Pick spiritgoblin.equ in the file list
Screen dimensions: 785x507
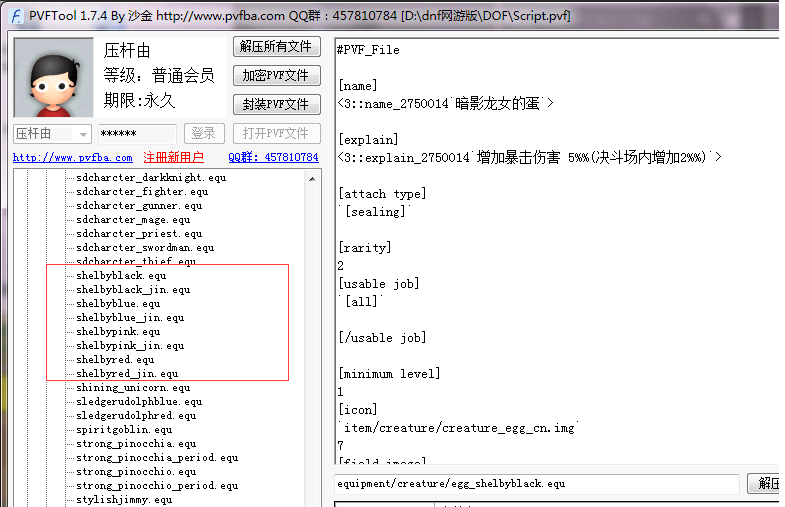tap(124, 429)
